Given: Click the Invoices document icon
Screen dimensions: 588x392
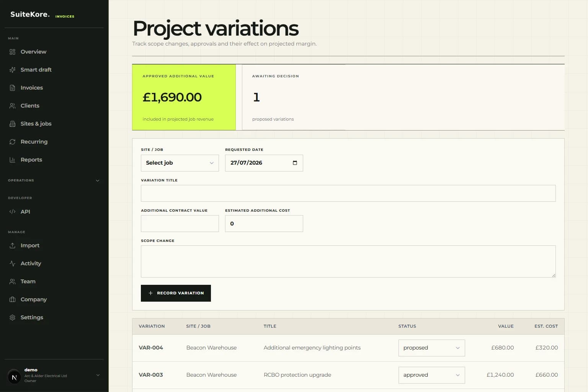Looking at the screenshot, I should 12,88.
